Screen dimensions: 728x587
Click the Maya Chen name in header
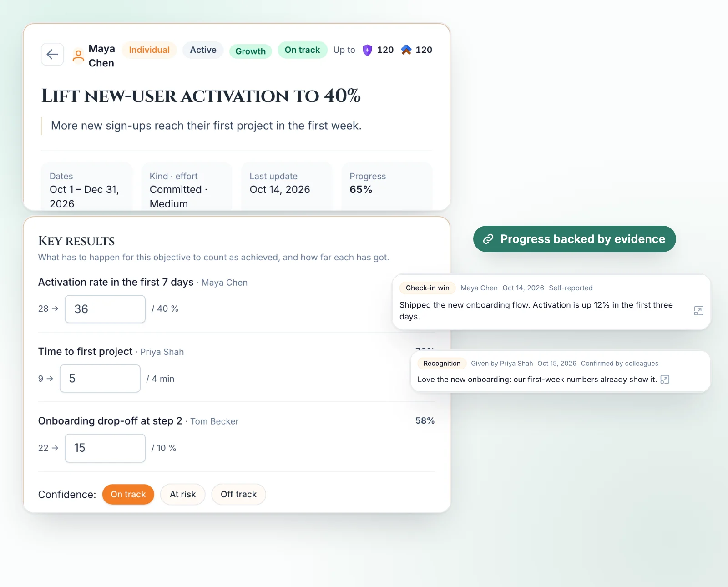point(102,56)
